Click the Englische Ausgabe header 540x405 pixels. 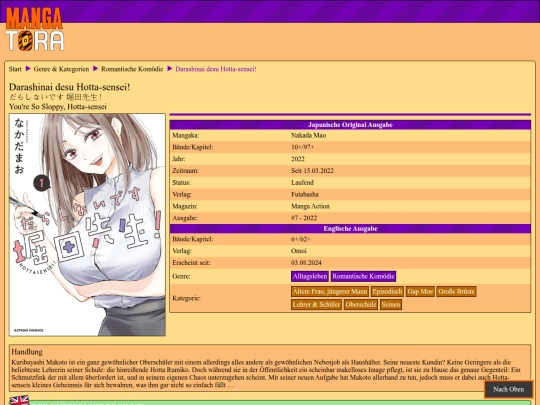click(350, 229)
